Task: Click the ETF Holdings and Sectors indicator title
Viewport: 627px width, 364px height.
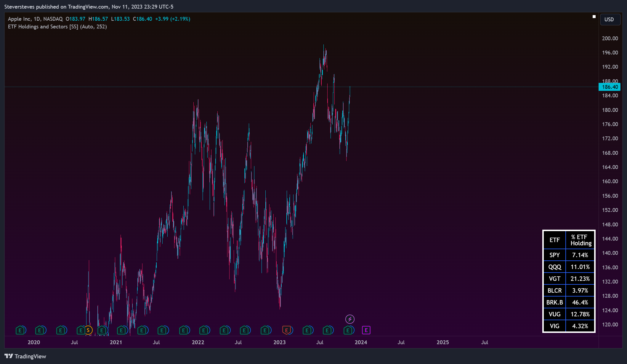Action: coord(57,27)
